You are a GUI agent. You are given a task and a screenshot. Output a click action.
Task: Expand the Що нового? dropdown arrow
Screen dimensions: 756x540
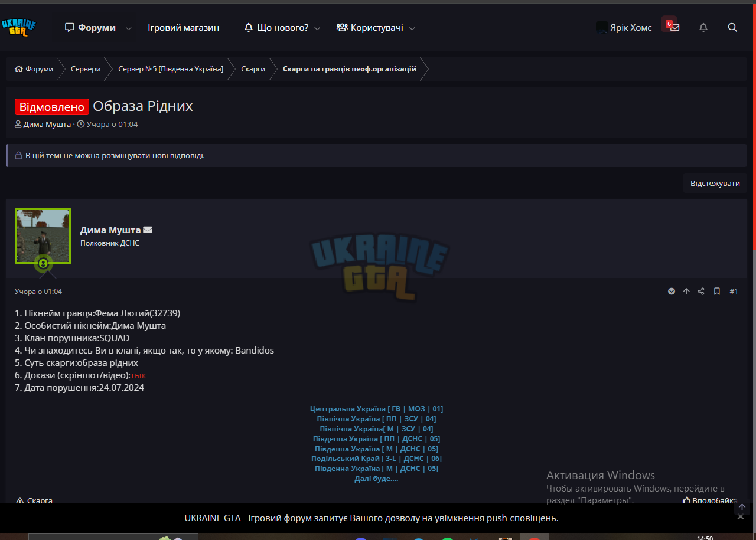(x=317, y=28)
